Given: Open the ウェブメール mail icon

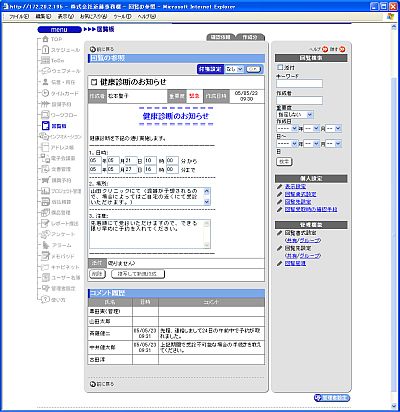Looking at the screenshot, I should pyautogui.click(x=45, y=71).
